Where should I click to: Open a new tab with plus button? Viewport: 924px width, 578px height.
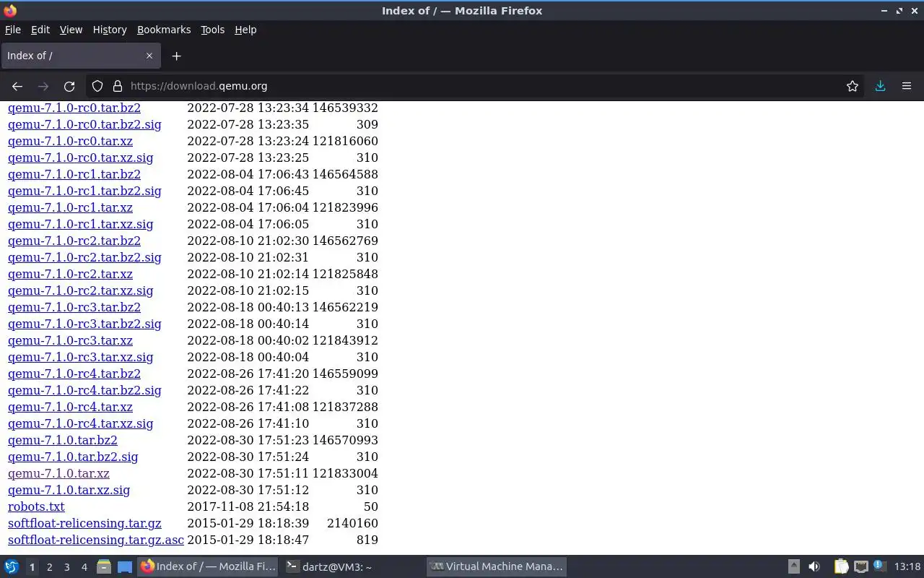coord(176,56)
